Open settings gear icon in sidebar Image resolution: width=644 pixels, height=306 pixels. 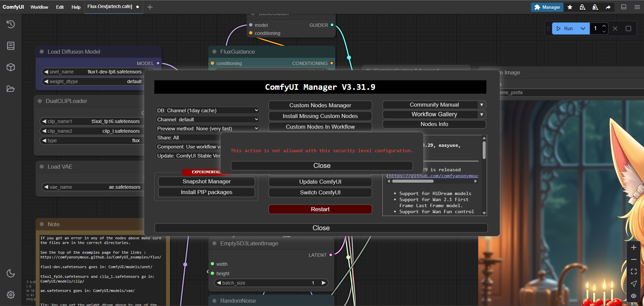pyautogui.click(x=11, y=295)
